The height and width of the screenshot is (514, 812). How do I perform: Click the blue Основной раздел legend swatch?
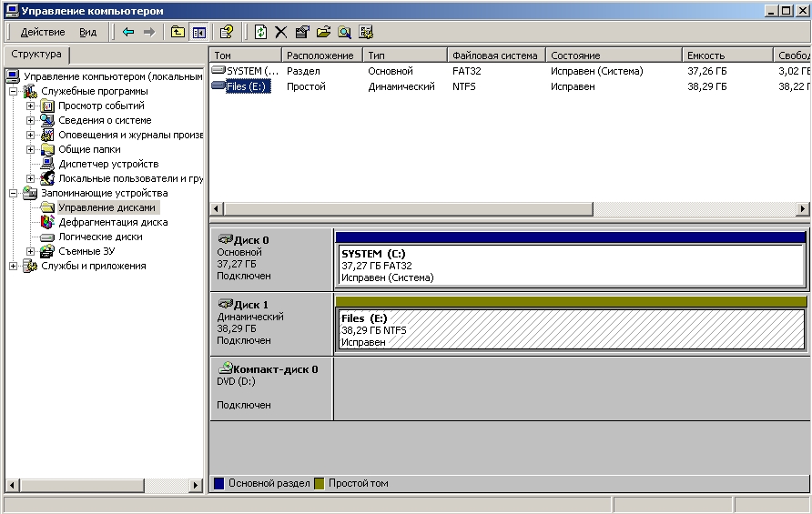tap(218, 483)
